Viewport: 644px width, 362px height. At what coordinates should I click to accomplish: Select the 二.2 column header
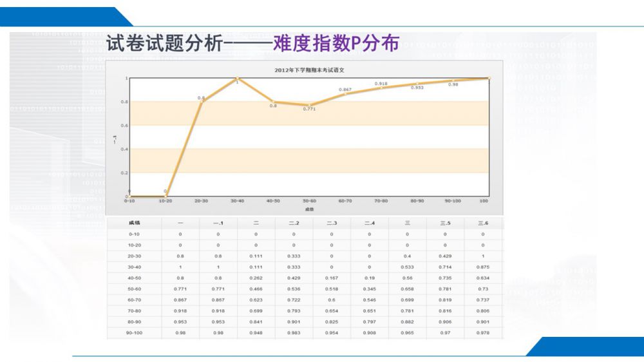[294, 223]
